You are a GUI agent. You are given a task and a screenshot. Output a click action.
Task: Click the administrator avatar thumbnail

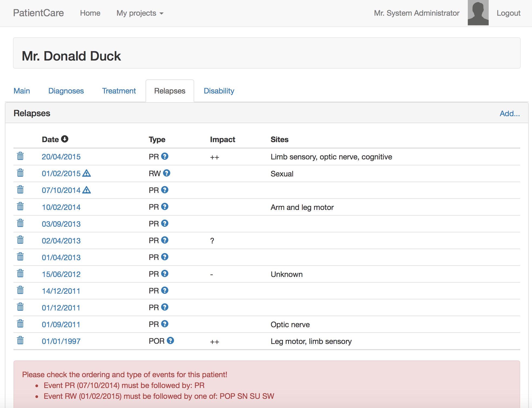478,13
